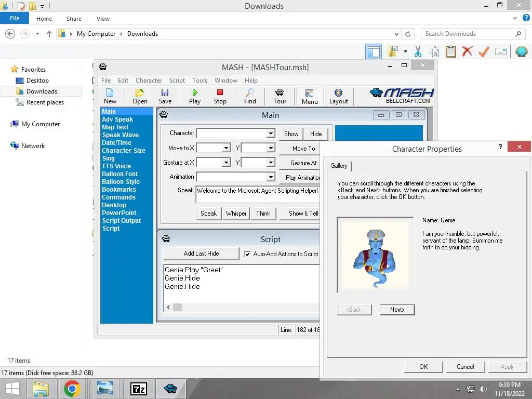Expand the Explorer ribbon chevron
532x399 pixels.
pos(515,18)
